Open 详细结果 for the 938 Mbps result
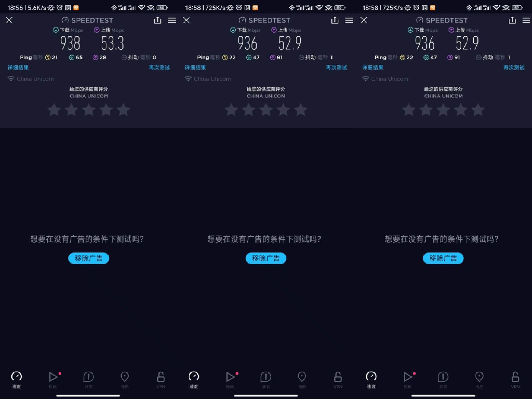The image size is (532, 399). [18, 67]
